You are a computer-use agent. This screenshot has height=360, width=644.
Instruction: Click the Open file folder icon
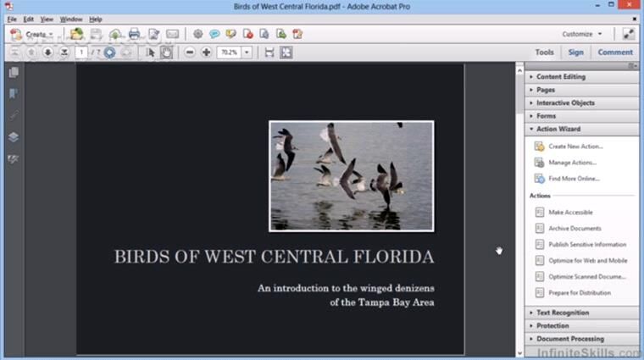click(x=76, y=34)
